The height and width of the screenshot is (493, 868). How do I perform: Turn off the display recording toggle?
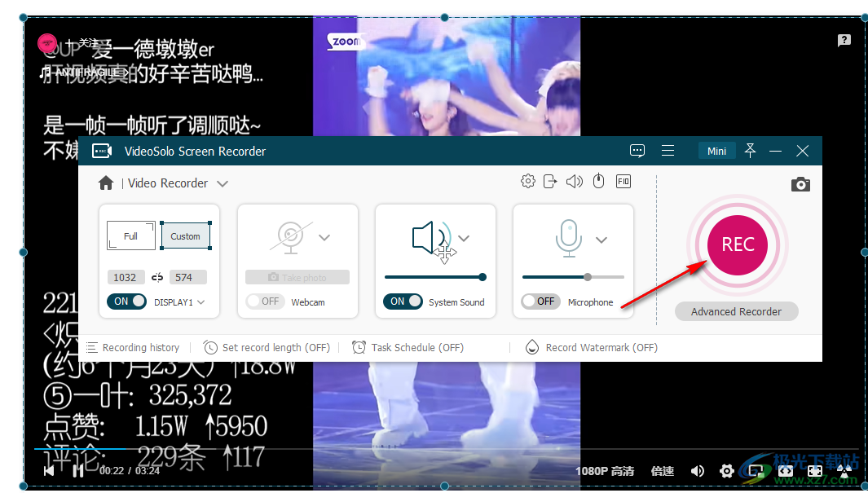[127, 302]
